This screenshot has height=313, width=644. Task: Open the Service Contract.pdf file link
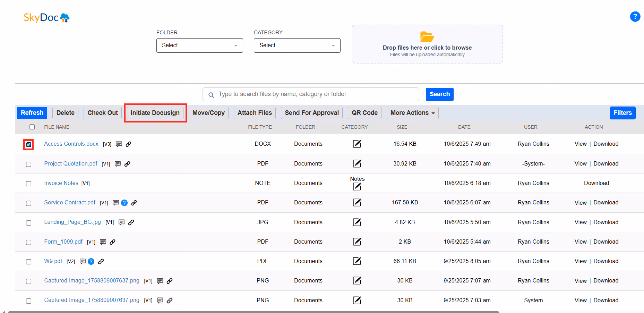pyautogui.click(x=70, y=202)
